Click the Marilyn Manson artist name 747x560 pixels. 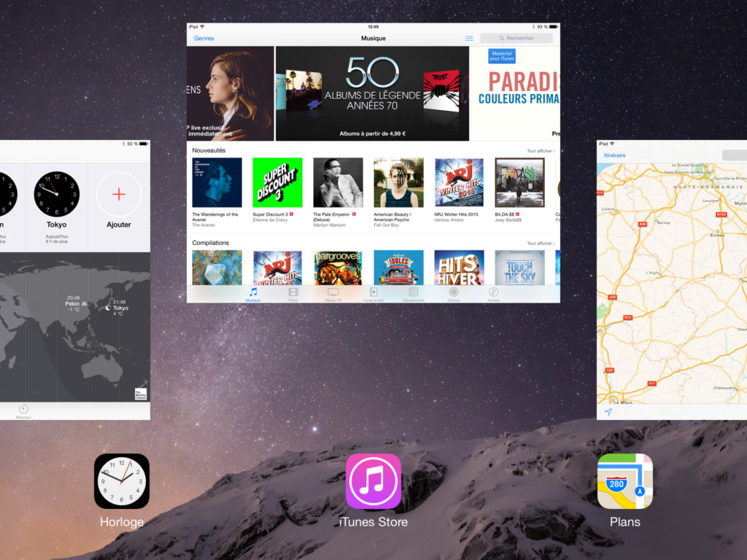[329, 225]
